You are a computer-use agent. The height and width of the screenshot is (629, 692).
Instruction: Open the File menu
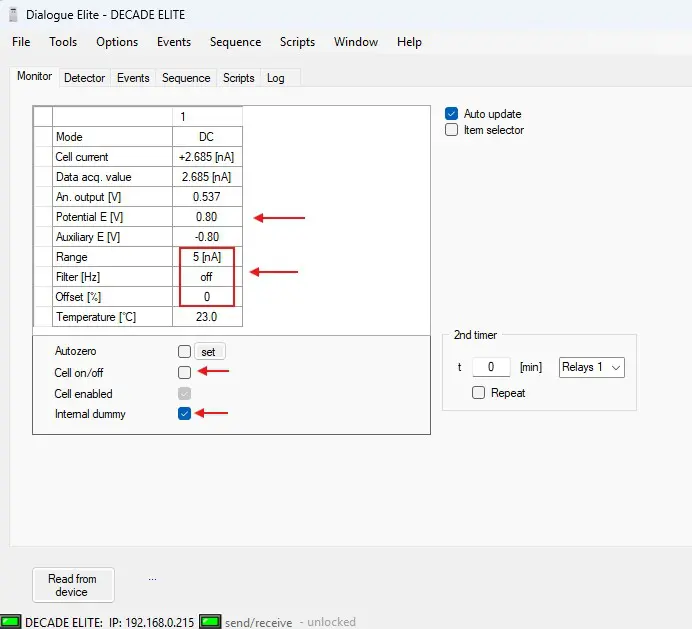21,42
